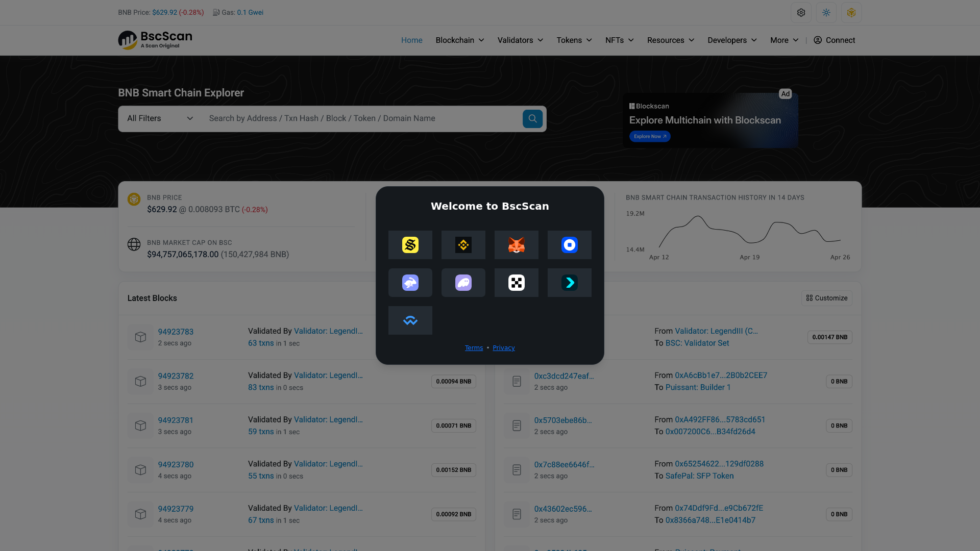Click the transaction history chart line

(x=749, y=232)
